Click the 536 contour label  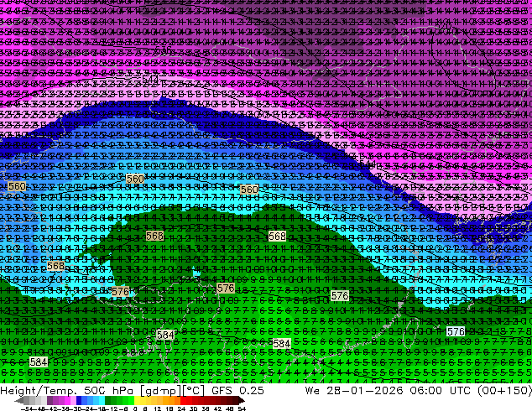163,49
